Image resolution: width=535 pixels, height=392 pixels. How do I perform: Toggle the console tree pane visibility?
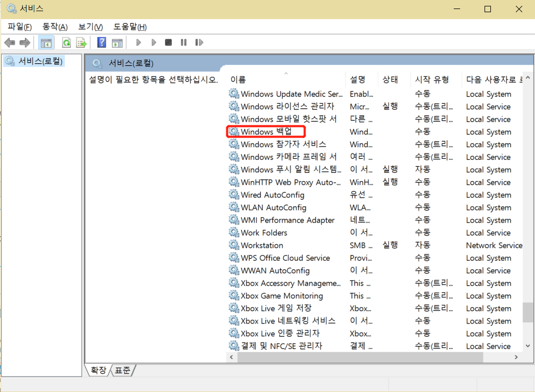[46, 42]
